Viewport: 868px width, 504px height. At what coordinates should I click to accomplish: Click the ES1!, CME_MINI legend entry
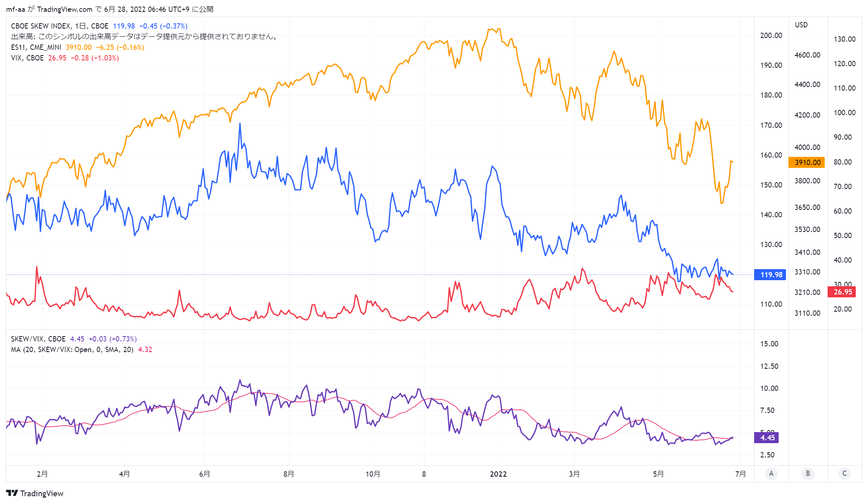click(x=36, y=47)
